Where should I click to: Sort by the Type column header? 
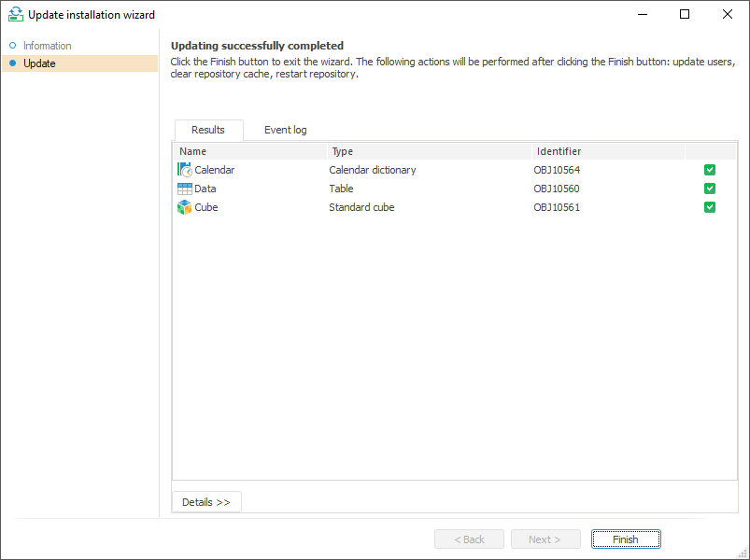[429, 151]
